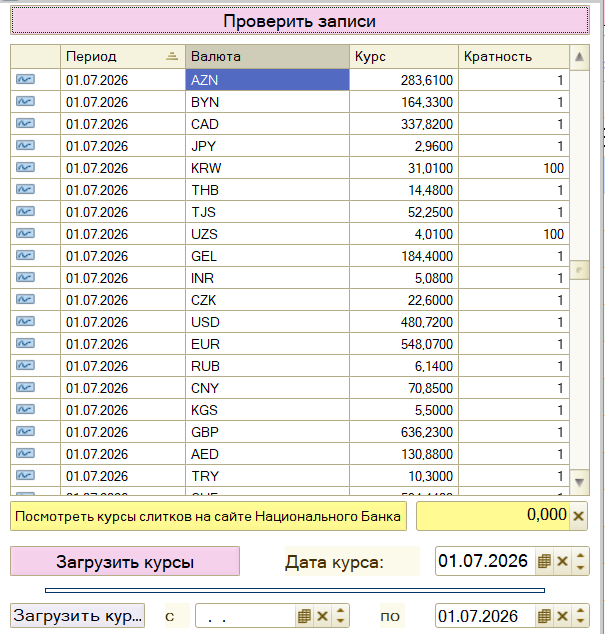The width and height of the screenshot is (605, 634).
Task: Increment the 'по' end date
Action: point(580,611)
